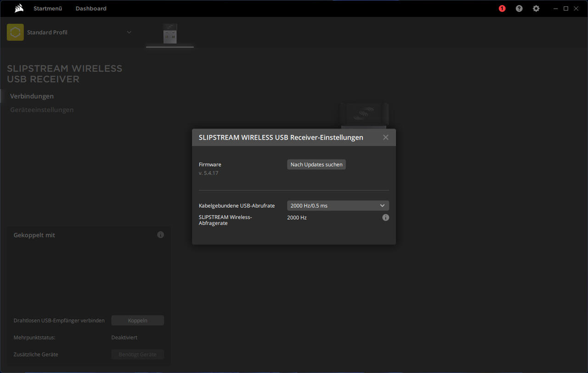Select the USB receiver device thumbnail
The image size is (588, 373).
(x=170, y=34)
